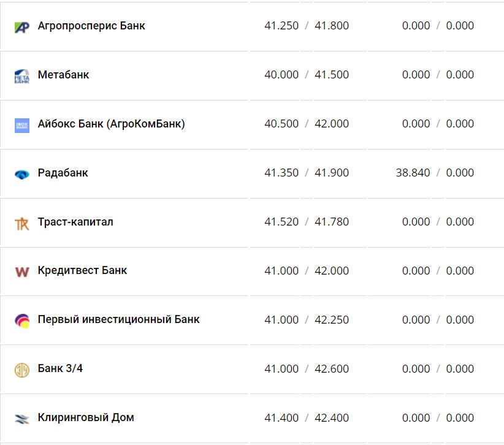Open the Траст-капитал name link

pos(75,222)
